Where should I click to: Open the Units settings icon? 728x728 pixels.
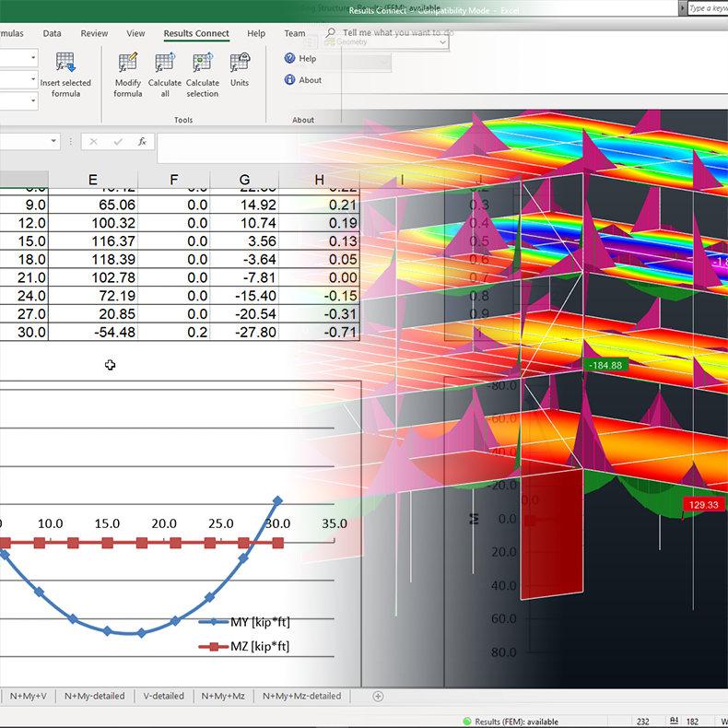click(240, 64)
